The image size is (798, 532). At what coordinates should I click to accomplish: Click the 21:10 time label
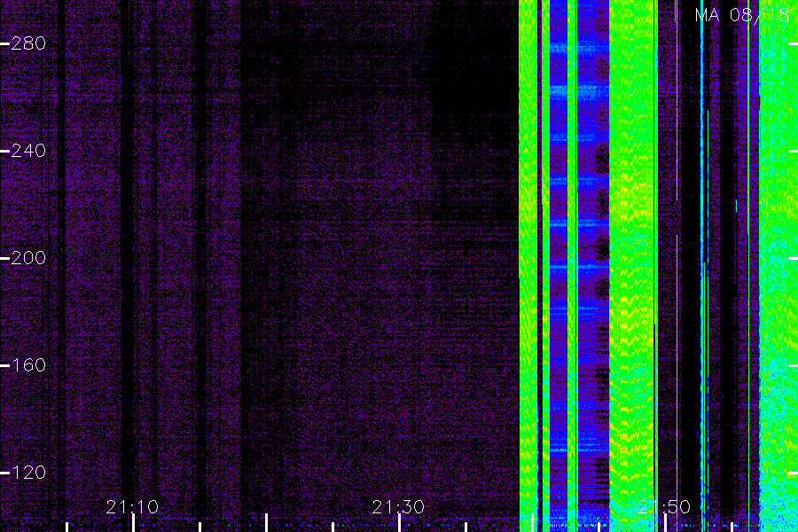132,507
